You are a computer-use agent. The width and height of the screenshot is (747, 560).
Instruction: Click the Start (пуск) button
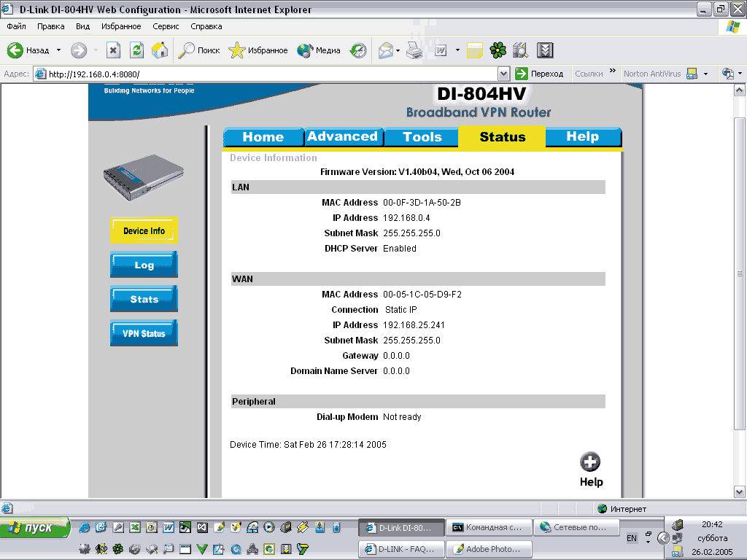34,528
